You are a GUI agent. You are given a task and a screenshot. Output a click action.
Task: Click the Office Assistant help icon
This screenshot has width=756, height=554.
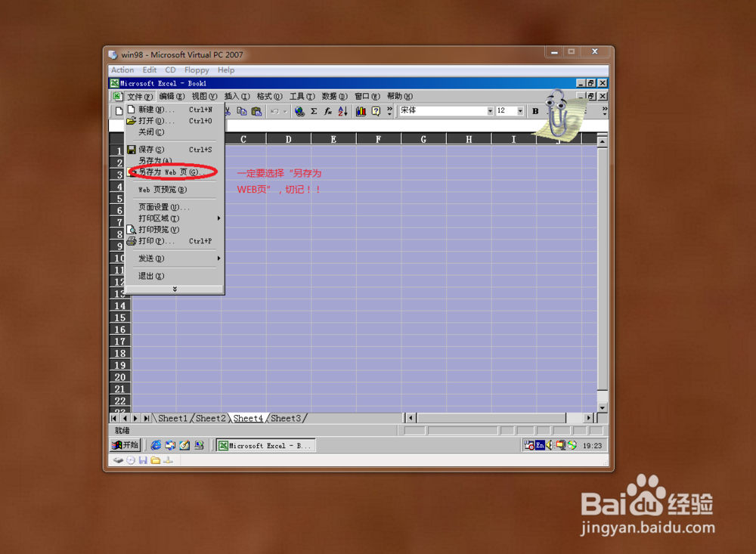click(376, 111)
